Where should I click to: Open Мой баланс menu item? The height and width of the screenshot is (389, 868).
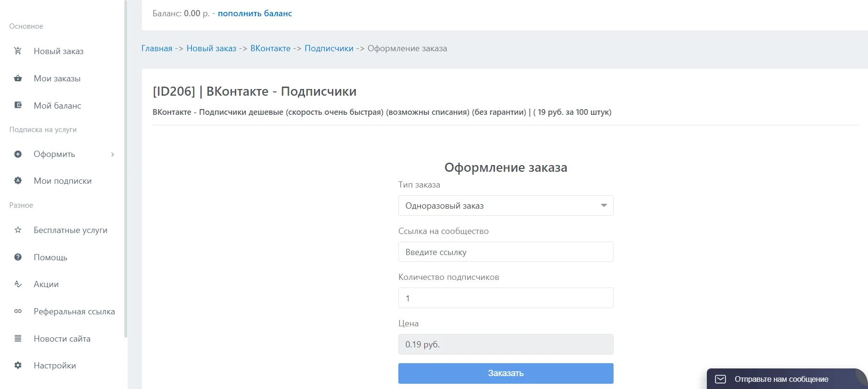[x=57, y=106]
